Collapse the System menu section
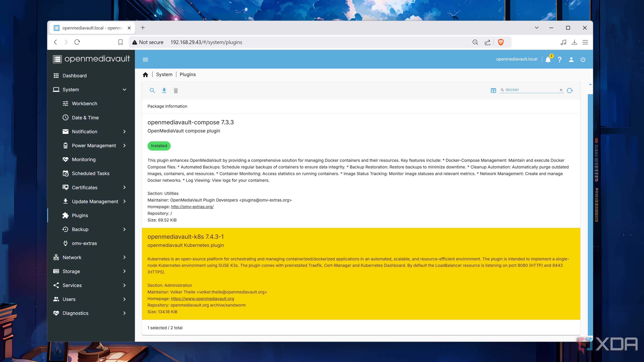Image resolution: width=644 pixels, height=362 pixels. [91, 89]
